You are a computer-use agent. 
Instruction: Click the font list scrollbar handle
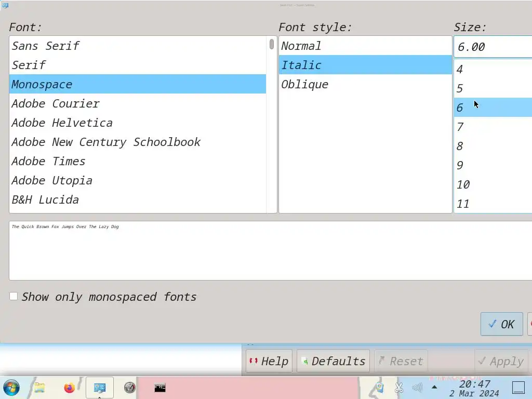pyautogui.click(x=271, y=44)
